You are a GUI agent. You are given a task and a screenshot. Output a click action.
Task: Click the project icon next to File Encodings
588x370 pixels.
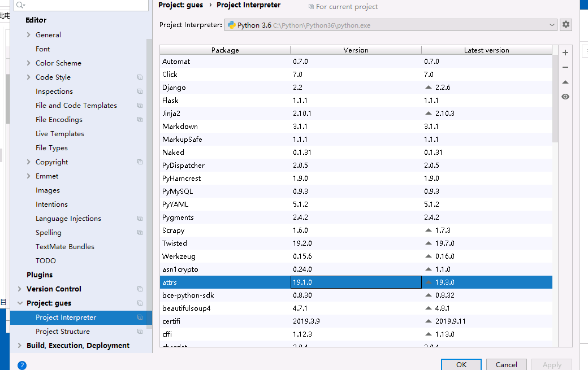click(x=140, y=119)
